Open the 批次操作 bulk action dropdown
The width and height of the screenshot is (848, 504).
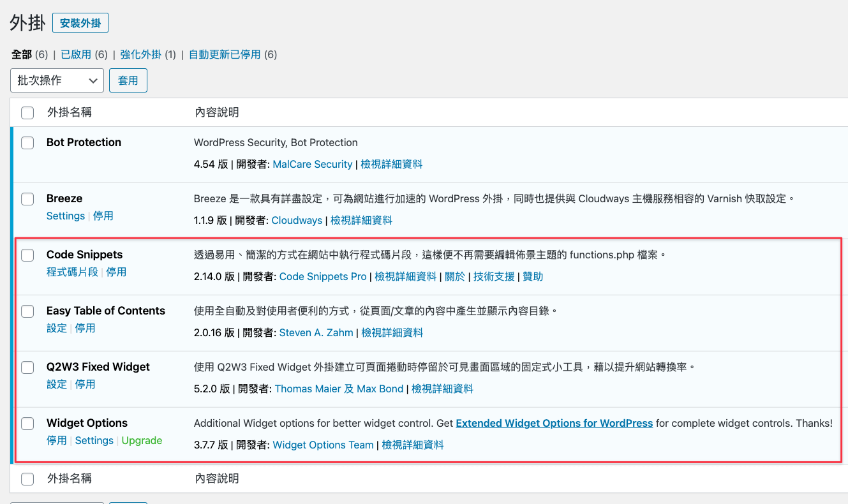click(x=57, y=80)
